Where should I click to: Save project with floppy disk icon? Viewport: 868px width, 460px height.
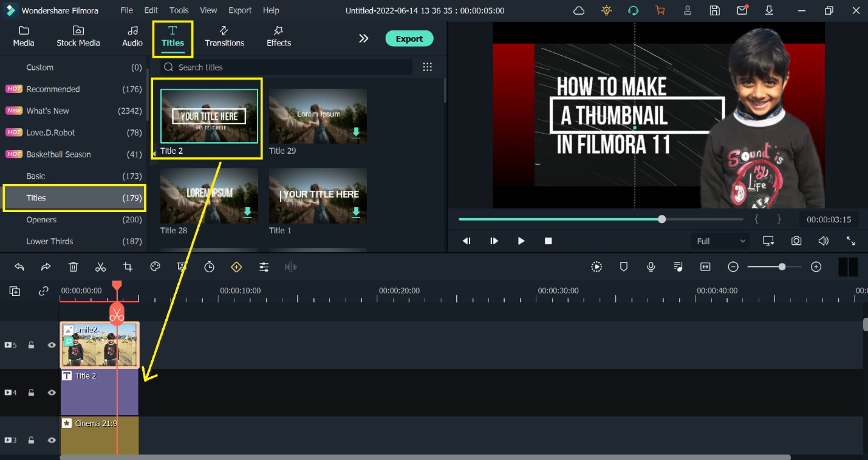tap(715, 10)
